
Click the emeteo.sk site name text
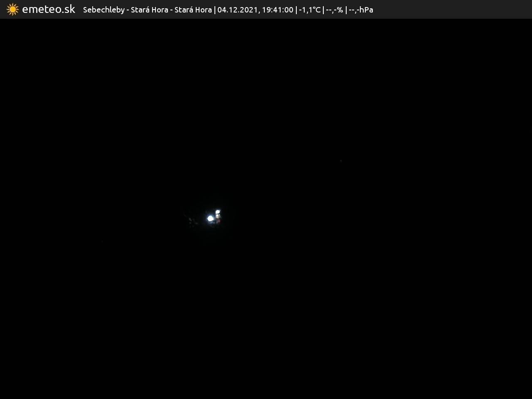pyautogui.click(x=49, y=9)
